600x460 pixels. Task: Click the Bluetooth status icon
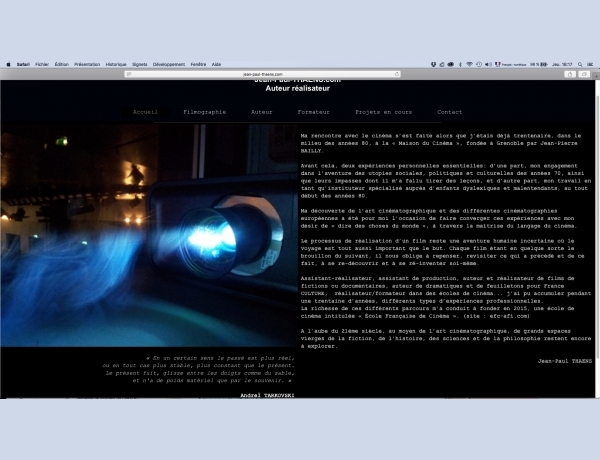click(461, 64)
